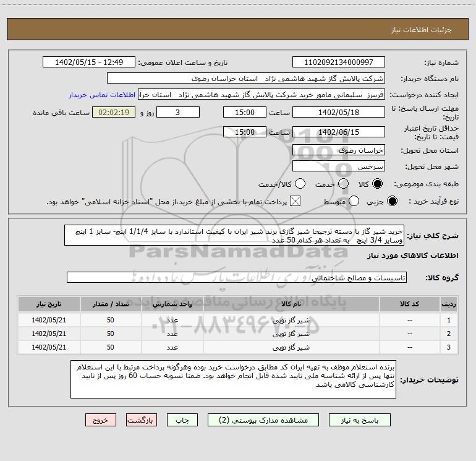Toggle the Islamic treasury payment checkbox
The width and height of the screenshot is (476, 461).
[x=295, y=201]
